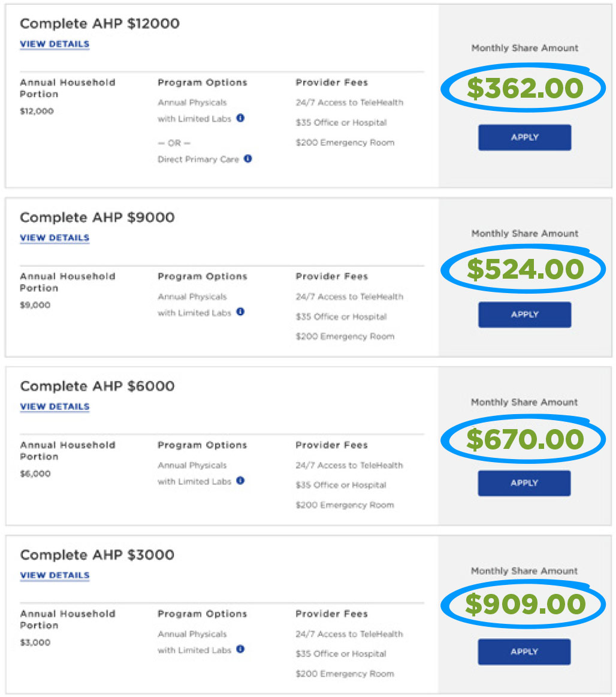The width and height of the screenshot is (616, 697).
Task: Click the circled $670.00 monthly share amount
Action: click(524, 439)
